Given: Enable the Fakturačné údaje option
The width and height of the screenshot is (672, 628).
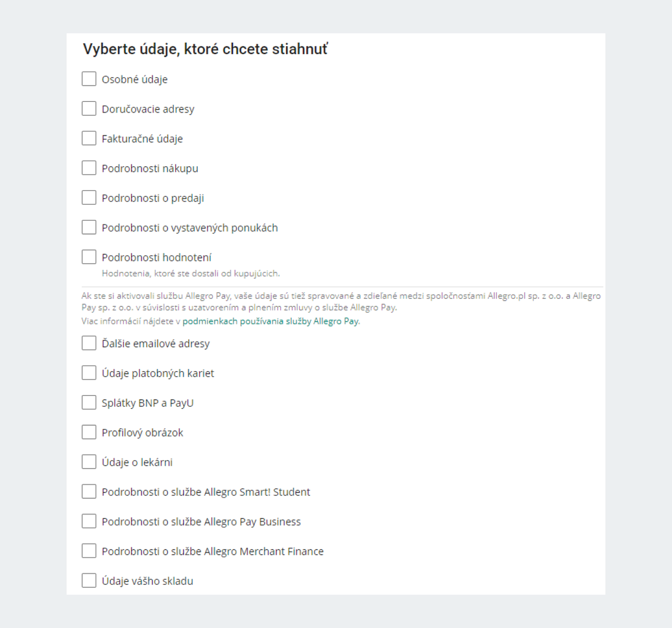Looking at the screenshot, I should click(89, 138).
